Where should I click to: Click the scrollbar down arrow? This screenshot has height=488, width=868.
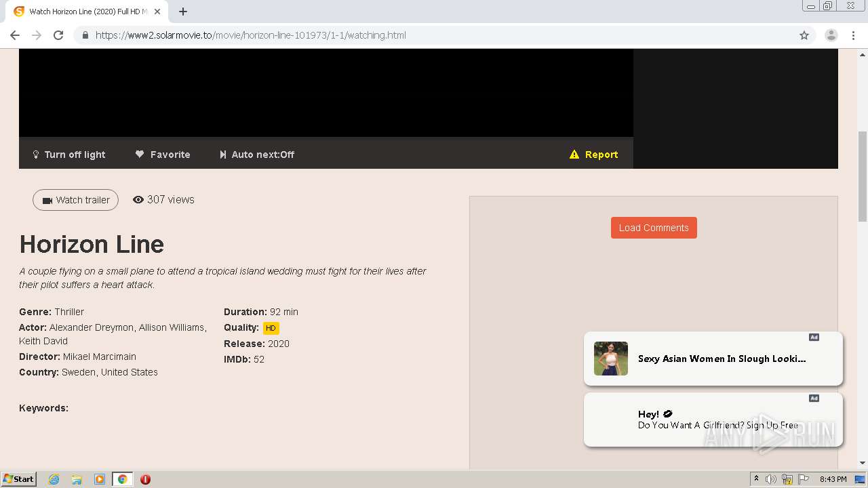[x=863, y=463]
